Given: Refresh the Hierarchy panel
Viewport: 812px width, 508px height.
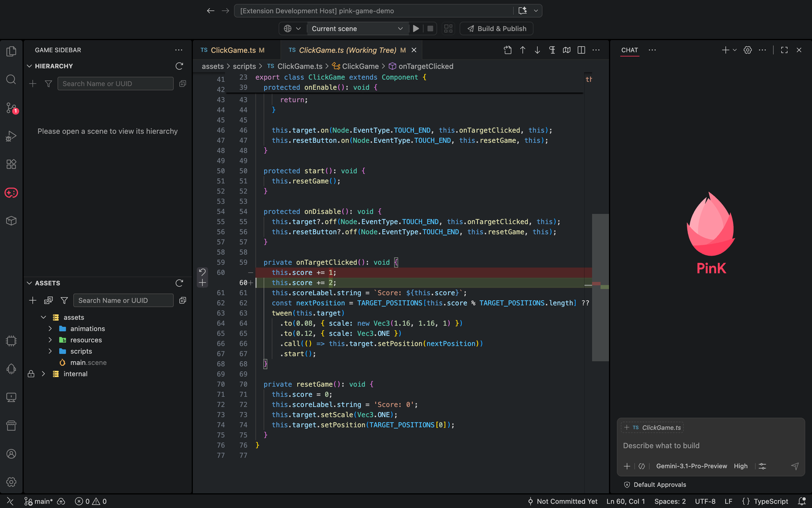Looking at the screenshot, I should tap(179, 66).
